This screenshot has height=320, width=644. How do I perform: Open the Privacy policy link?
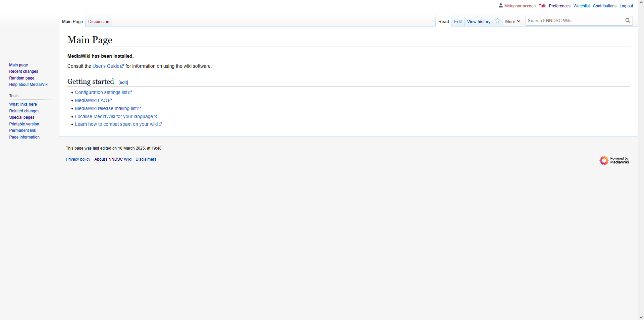tap(78, 159)
